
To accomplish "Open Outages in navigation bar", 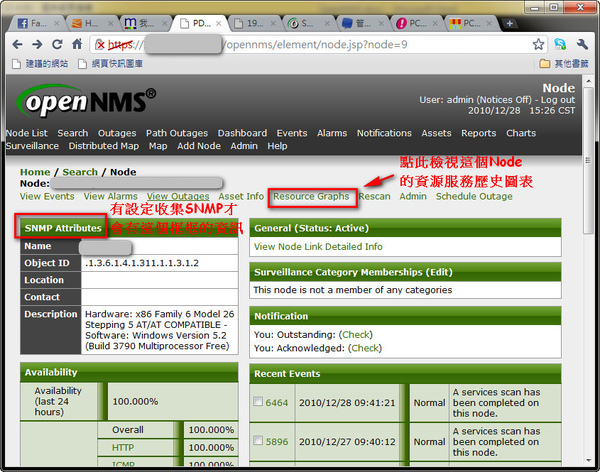I will [117, 133].
